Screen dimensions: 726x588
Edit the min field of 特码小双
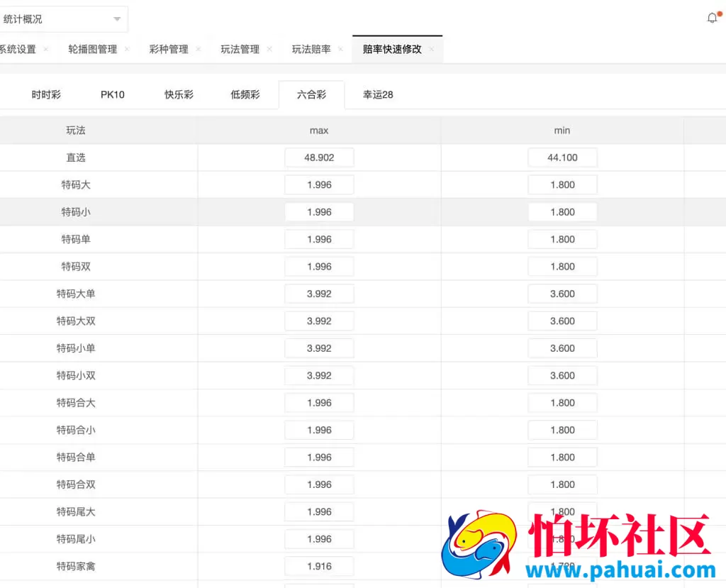click(562, 375)
